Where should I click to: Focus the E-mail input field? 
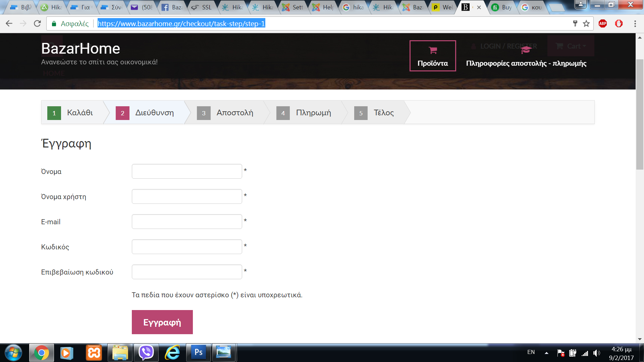[x=187, y=222]
